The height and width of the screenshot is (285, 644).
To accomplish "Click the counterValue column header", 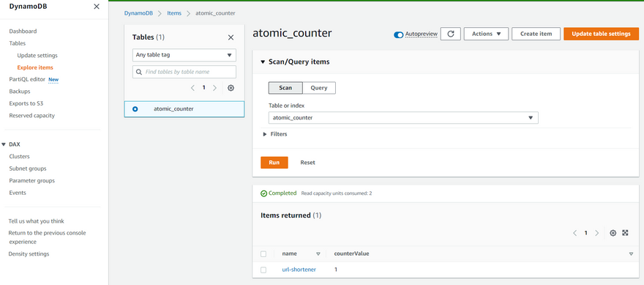I will coord(351,253).
